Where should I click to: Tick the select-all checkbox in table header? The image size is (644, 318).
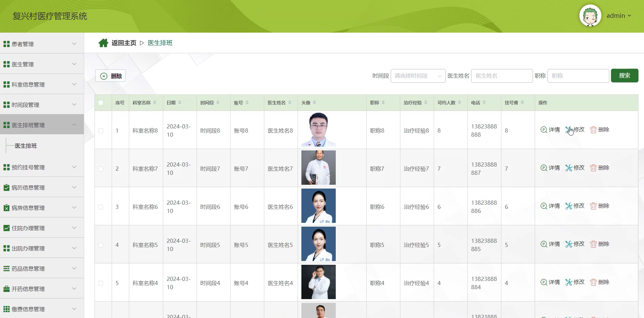click(x=101, y=103)
